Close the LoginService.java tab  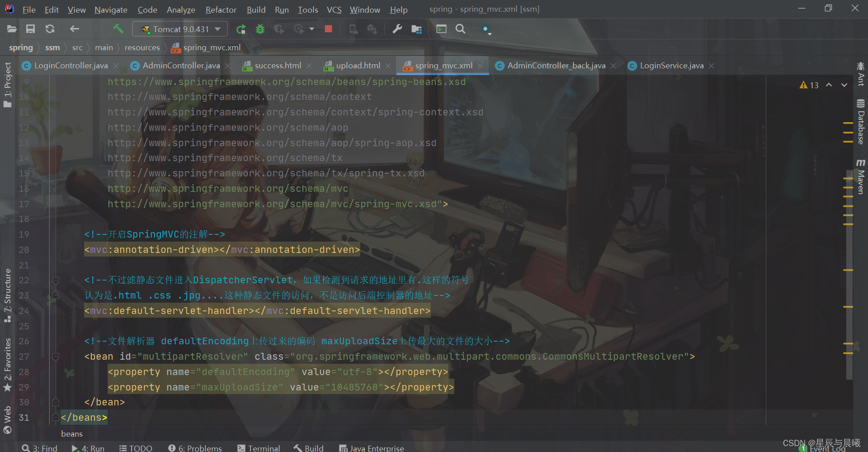pyautogui.click(x=711, y=66)
